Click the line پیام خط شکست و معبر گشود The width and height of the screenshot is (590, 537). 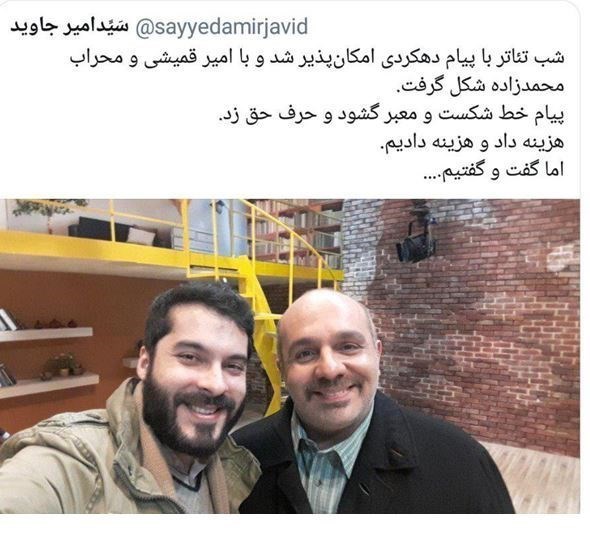click(391, 115)
